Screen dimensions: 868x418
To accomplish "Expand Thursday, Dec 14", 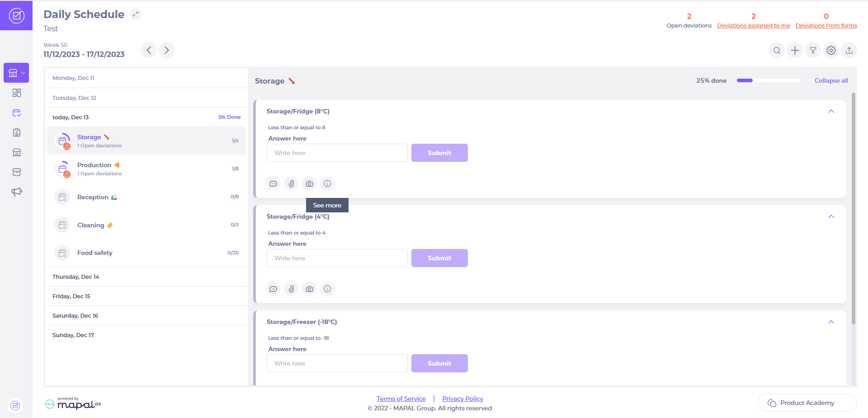I will 146,277.
